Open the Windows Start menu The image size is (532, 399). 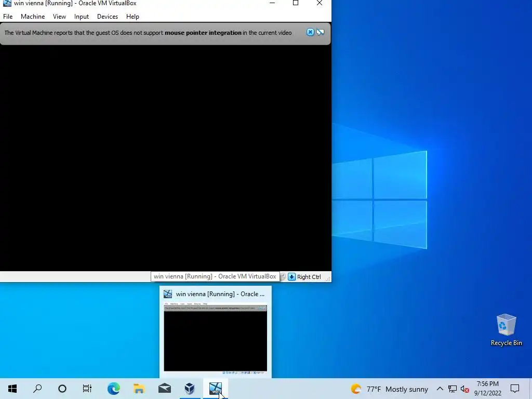click(12, 389)
